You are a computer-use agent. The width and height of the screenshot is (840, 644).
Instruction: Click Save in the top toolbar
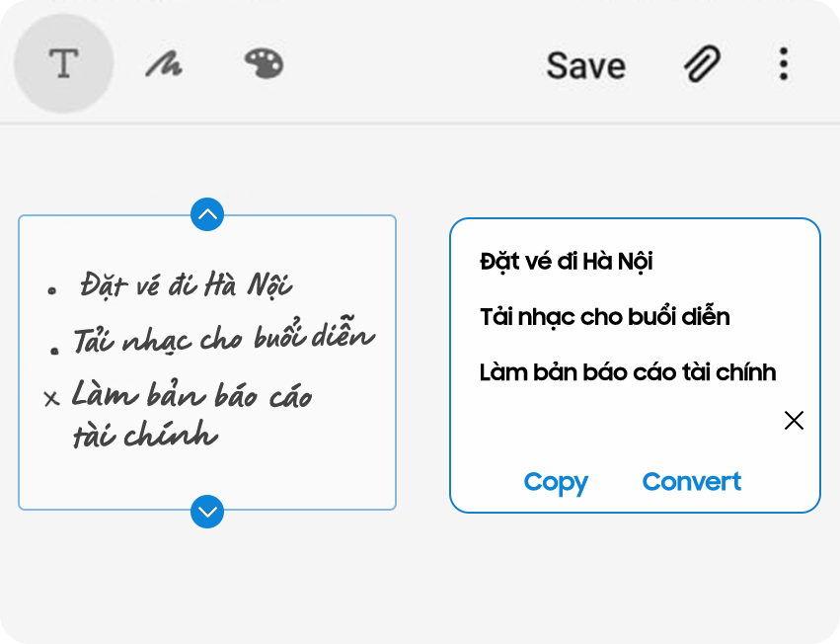click(x=585, y=66)
